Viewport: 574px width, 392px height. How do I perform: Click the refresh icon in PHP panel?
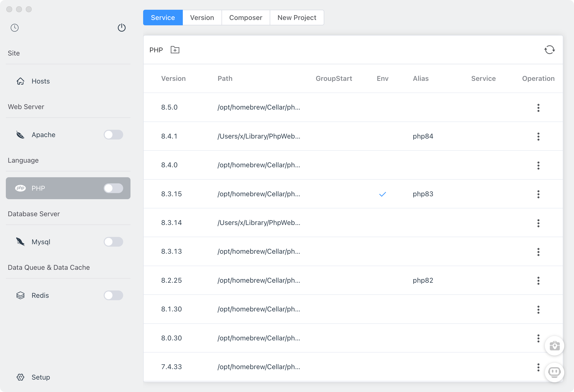549,50
